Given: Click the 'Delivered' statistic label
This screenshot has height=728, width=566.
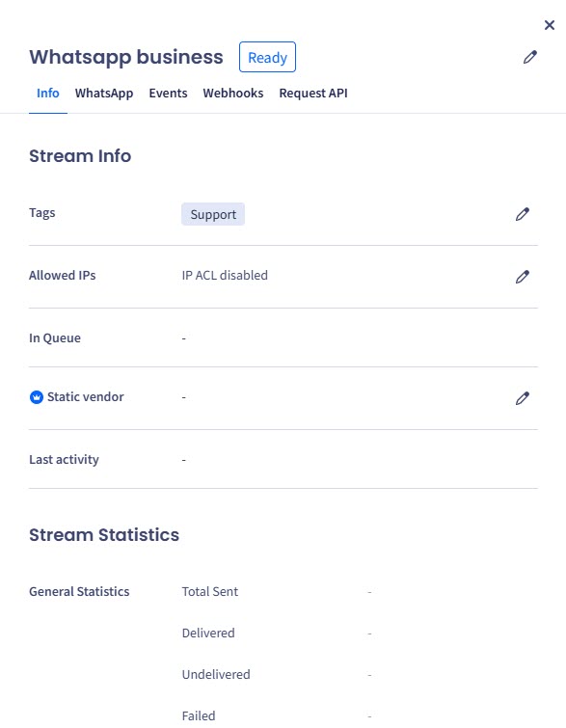Looking at the screenshot, I should click(208, 633).
